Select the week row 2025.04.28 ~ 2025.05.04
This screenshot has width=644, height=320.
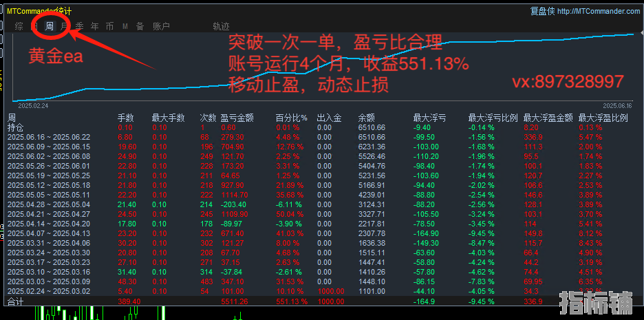[x=322, y=204]
